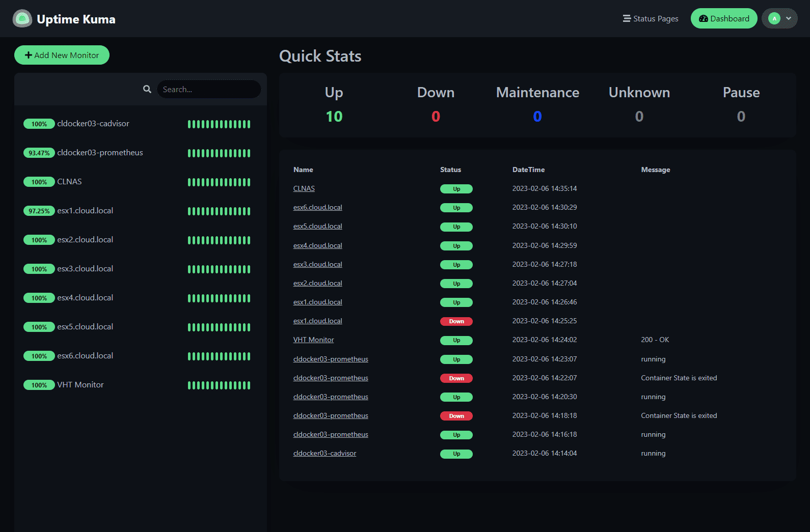Click the search magnifier icon

(147, 89)
